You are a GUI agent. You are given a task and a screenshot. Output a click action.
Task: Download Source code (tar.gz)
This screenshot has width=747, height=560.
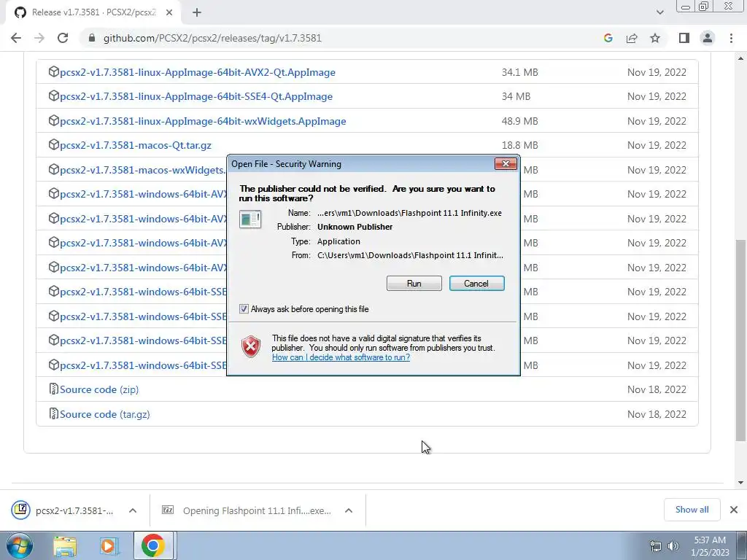105,414
